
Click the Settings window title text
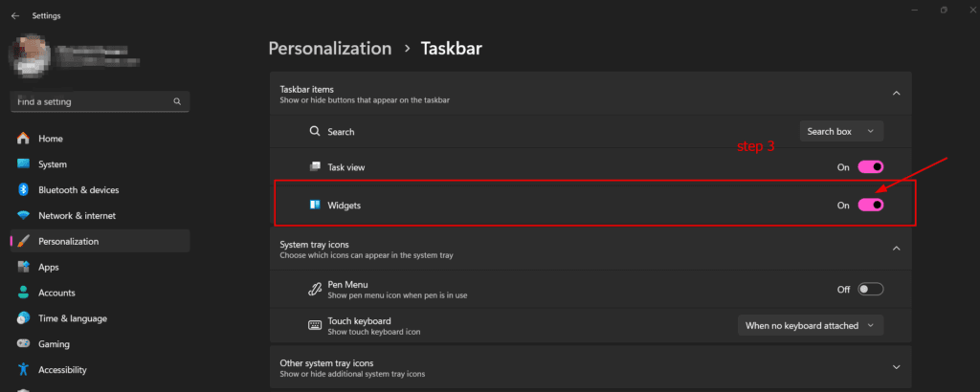(x=46, y=15)
